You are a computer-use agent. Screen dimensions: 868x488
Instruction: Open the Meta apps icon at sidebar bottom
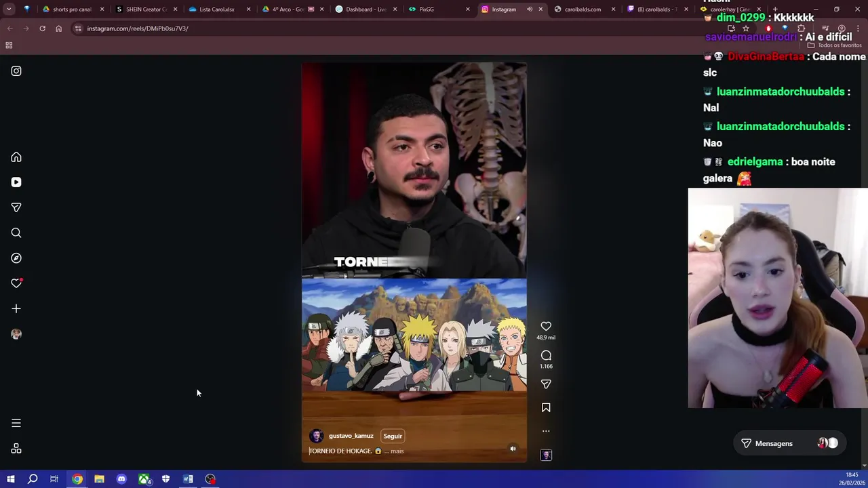16,449
